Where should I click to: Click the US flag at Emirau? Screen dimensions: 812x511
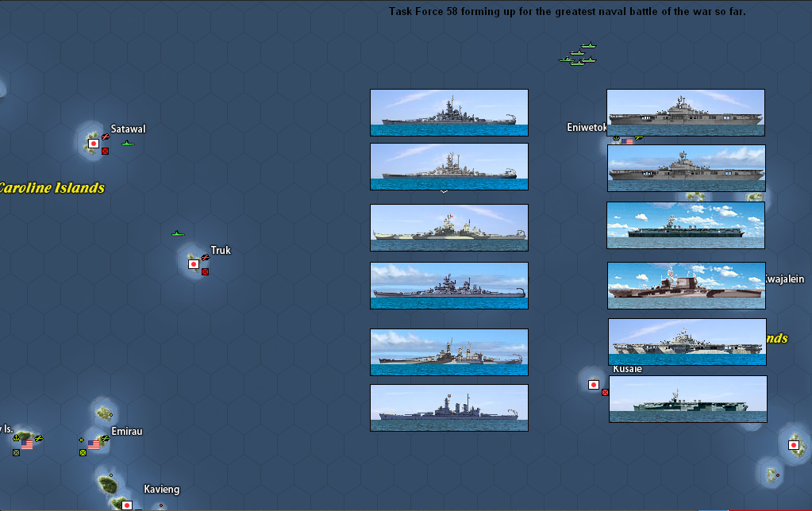click(94, 445)
